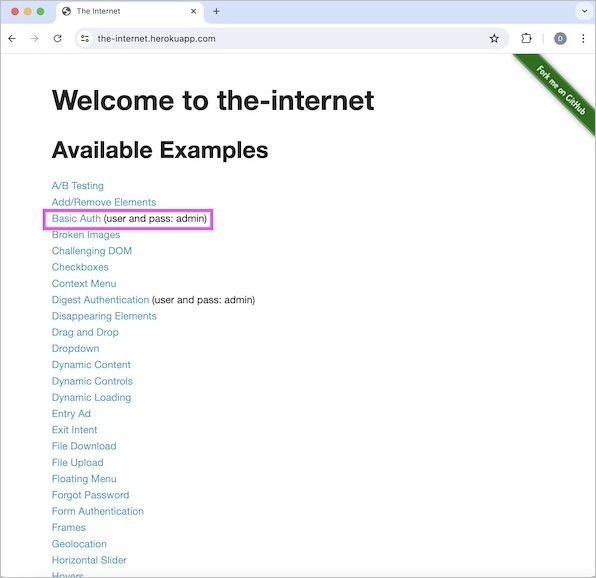The height and width of the screenshot is (578, 596).
Task: Open the Checkboxes link
Action: (80, 267)
